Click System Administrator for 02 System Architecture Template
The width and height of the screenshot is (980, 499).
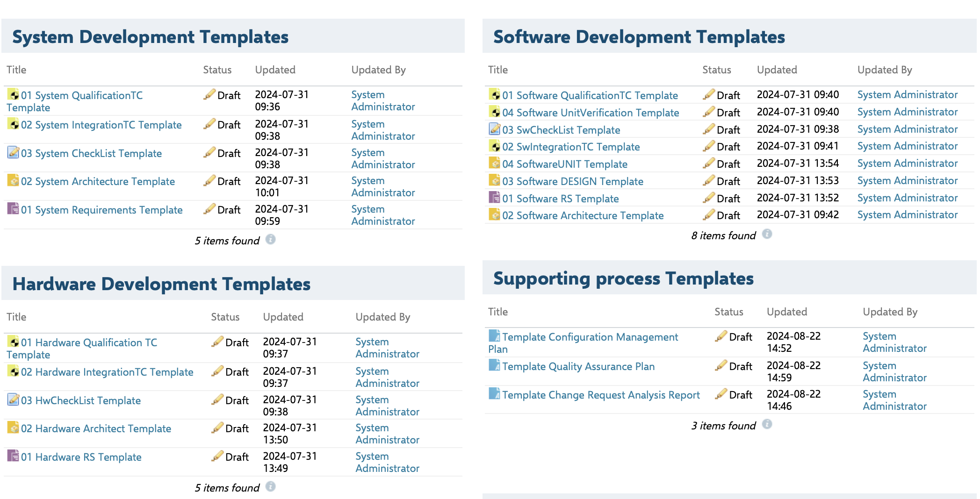(x=383, y=186)
